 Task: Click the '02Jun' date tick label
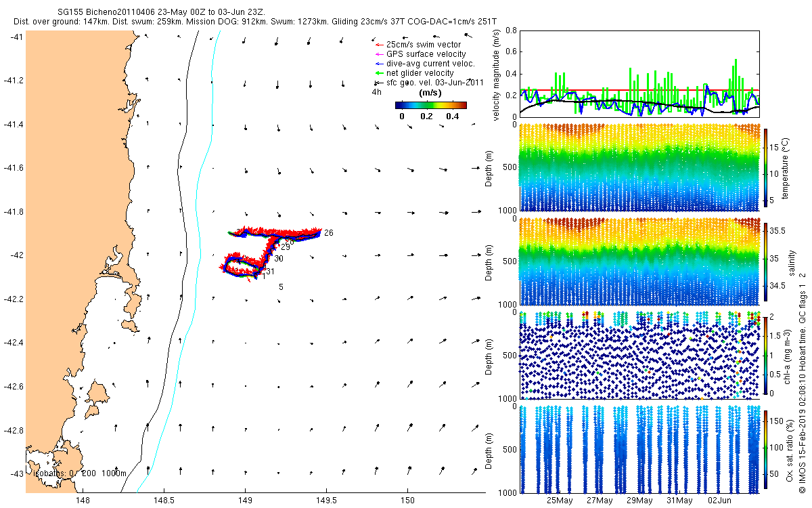(x=719, y=501)
